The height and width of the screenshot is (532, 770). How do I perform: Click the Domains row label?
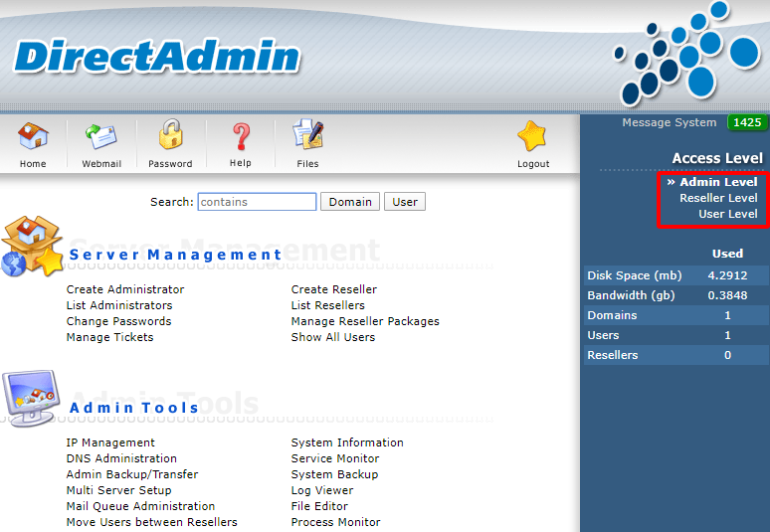point(612,315)
